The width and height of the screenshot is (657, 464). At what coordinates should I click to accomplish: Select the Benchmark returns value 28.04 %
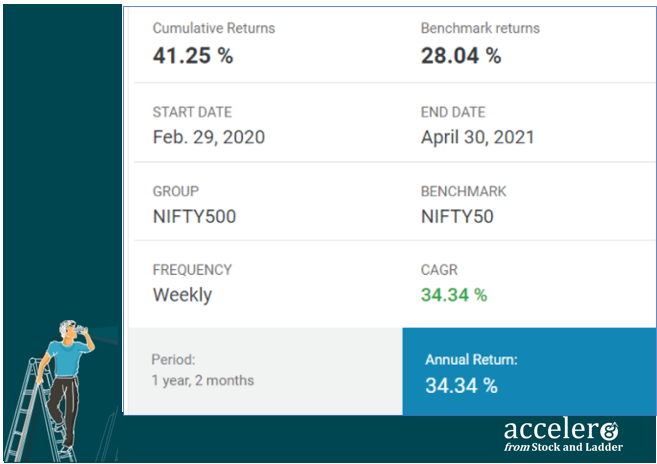click(461, 55)
